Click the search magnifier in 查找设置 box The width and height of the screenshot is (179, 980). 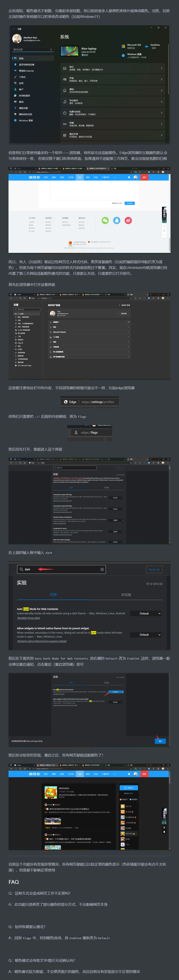click(x=51, y=50)
